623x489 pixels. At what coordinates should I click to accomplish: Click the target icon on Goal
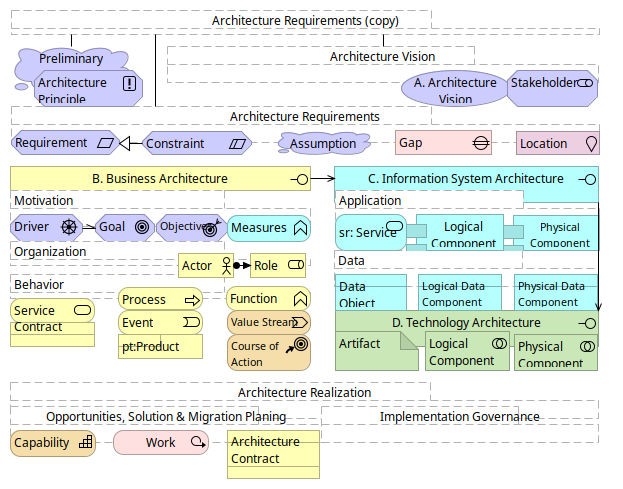point(142,227)
